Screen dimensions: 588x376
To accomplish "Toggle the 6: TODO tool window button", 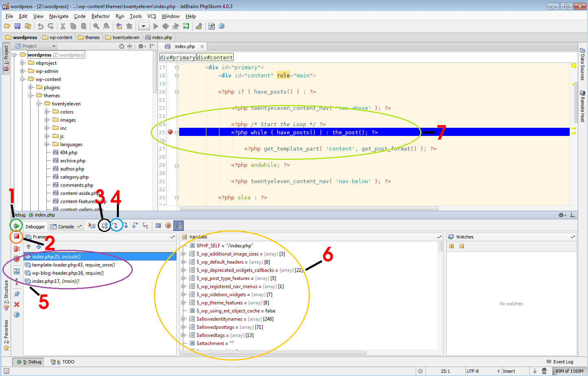I will [x=62, y=362].
